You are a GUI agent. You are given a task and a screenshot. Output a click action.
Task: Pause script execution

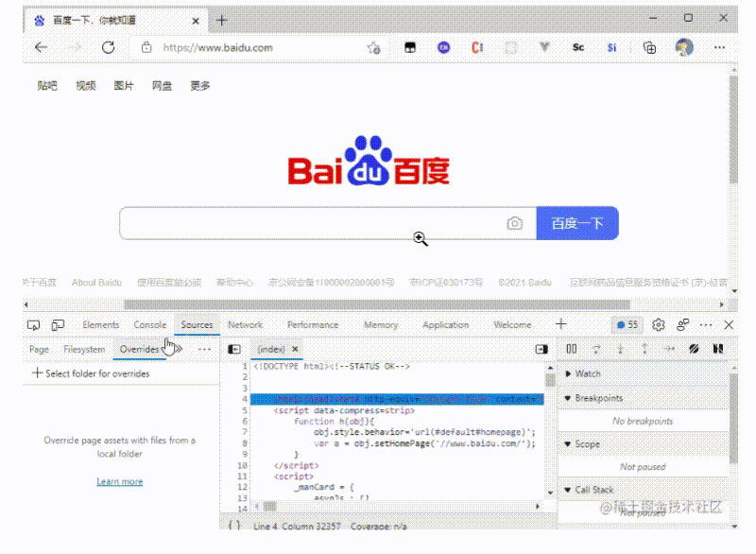pyautogui.click(x=572, y=349)
